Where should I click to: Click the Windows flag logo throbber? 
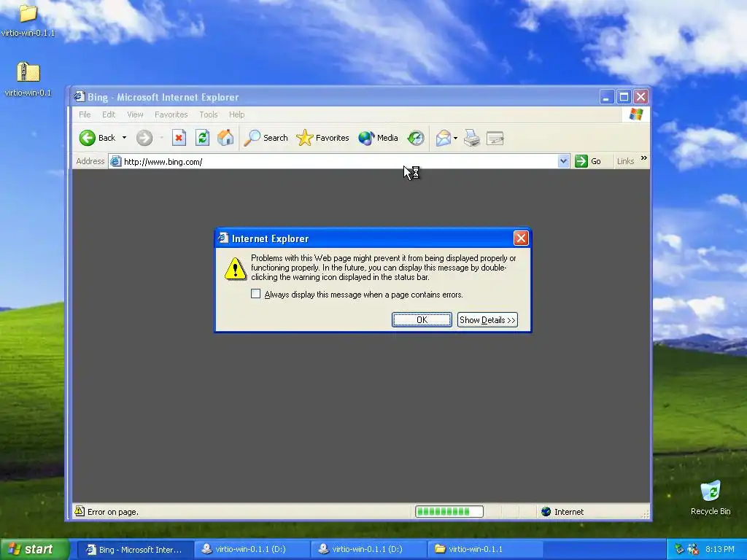pyautogui.click(x=636, y=114)
